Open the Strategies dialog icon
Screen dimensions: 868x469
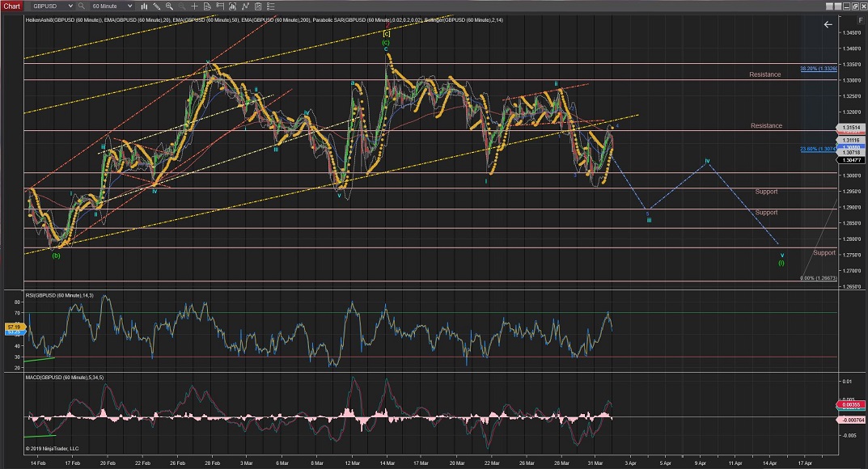point(258,6)
